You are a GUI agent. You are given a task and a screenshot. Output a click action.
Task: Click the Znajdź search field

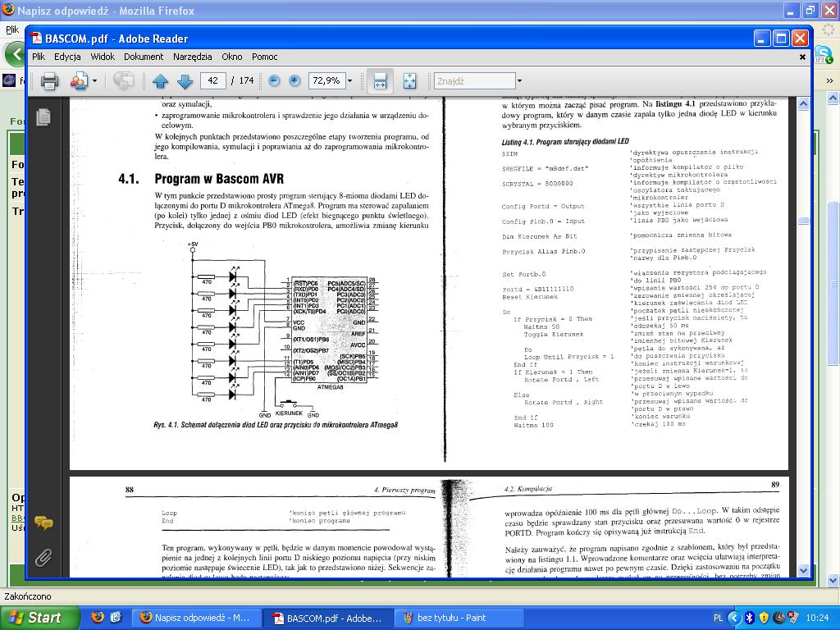click(x=475, y=81)
